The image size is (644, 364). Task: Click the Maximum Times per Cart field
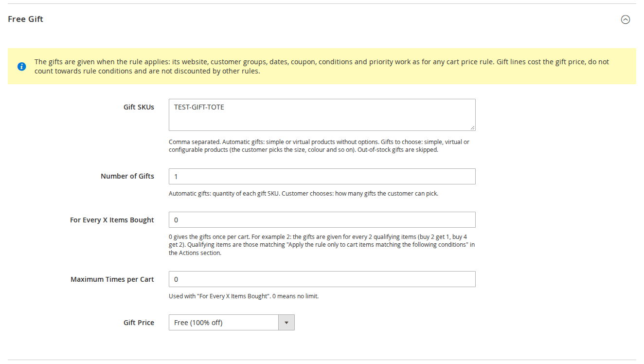point(322,279)
